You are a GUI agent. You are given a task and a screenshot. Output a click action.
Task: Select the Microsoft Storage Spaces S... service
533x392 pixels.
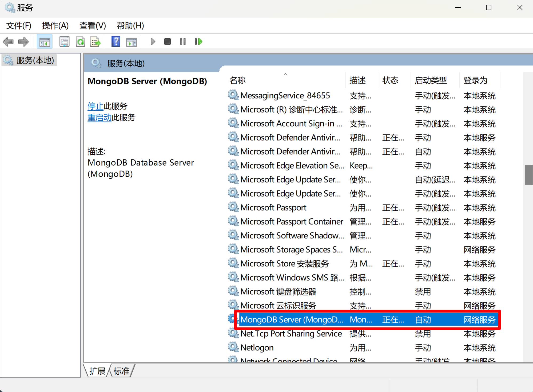[x=292, y=250]
